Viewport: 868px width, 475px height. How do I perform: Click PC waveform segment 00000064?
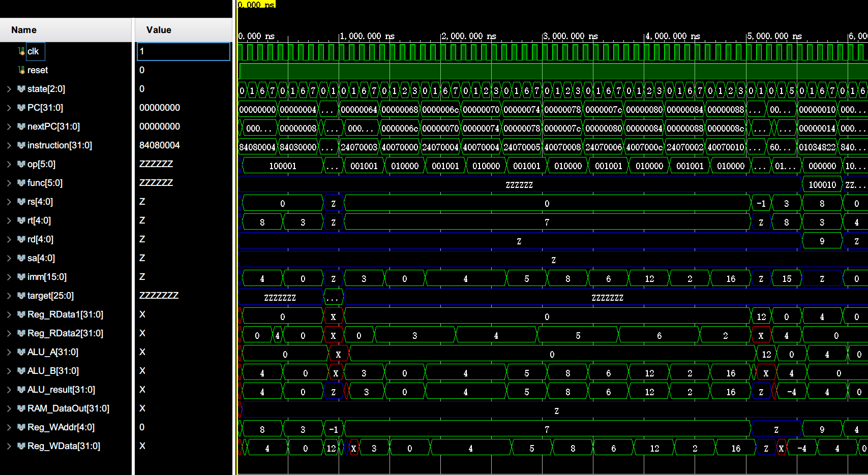pyautogui.click(x=359, y=110)
